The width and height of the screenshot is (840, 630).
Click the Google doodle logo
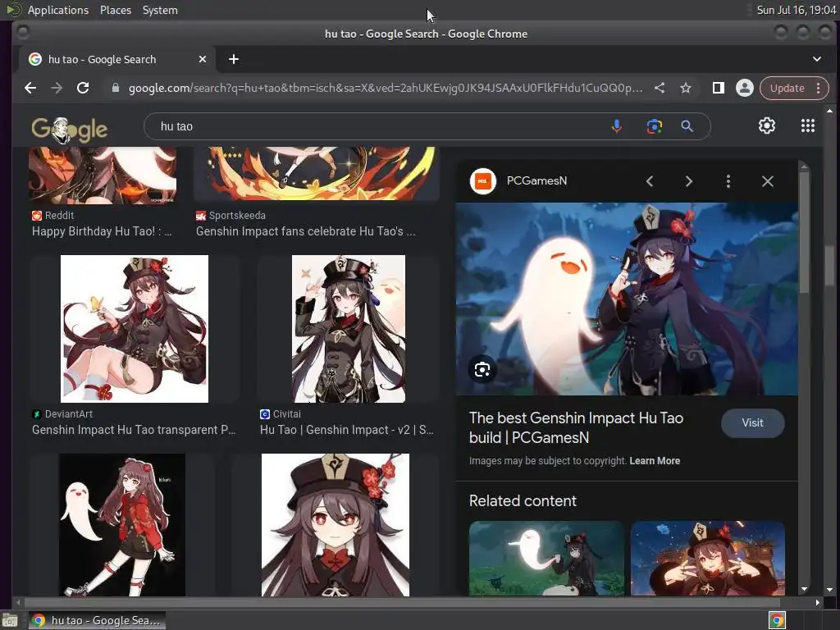[x=70, y=130]
